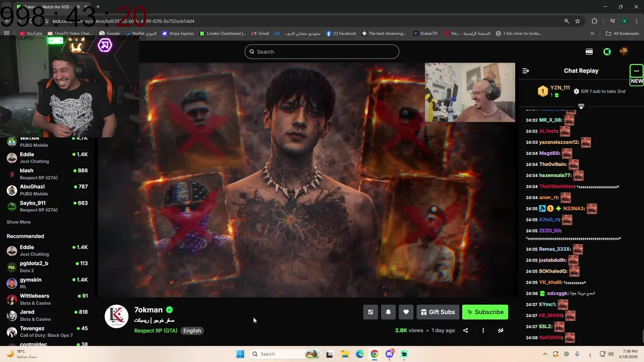Click the KCK icon in top bar

coord(589,51)
